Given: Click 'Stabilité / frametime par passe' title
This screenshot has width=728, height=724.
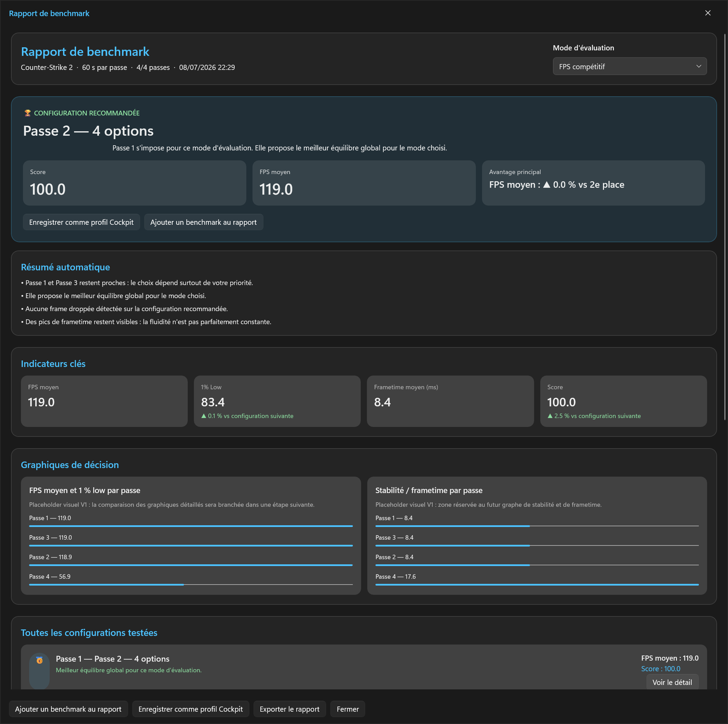Looking at the screenshot, I should (429, 490).
